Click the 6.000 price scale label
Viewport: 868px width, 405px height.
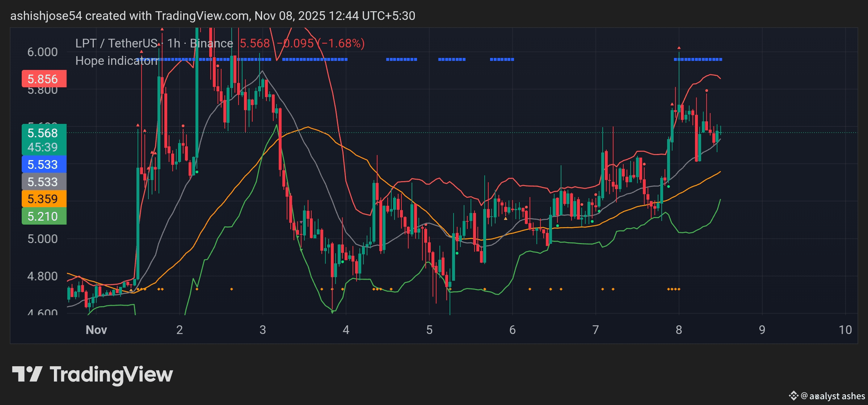tap(42, 52)
